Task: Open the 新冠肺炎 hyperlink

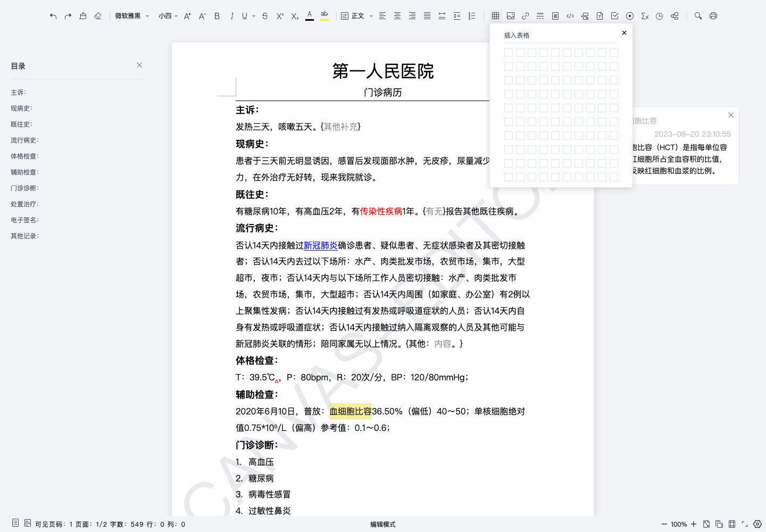Action: click(321, 245)
